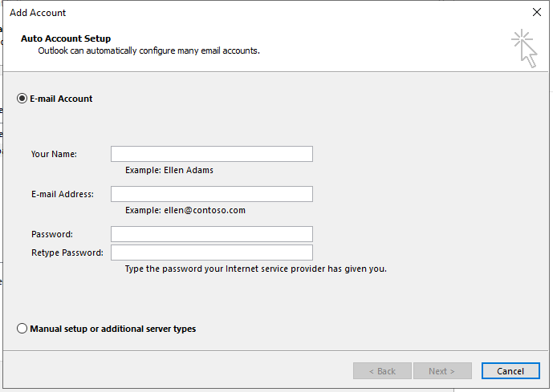Click the Add Account title bar
The height and width of the screenshot is (392, 553).
tap(241, 12)
